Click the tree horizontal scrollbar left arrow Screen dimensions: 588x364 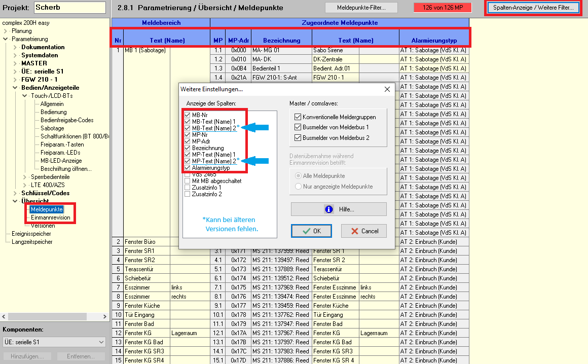point(4,317)
